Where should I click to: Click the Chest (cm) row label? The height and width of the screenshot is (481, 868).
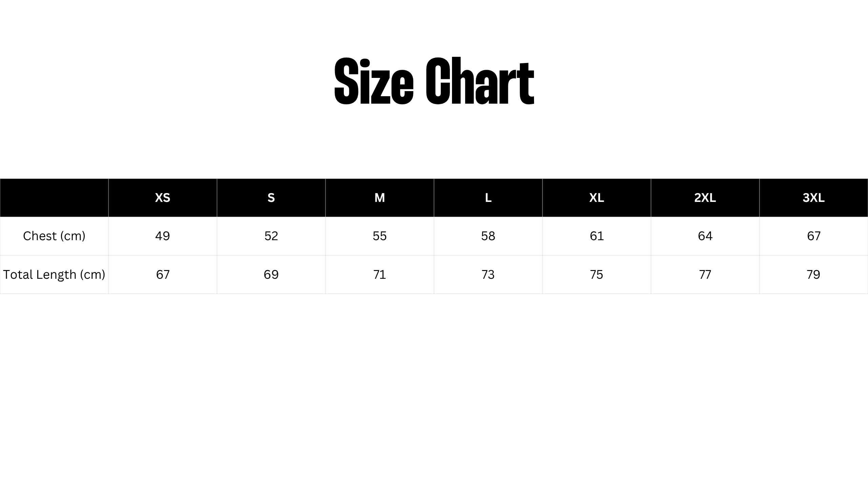click(x=54, y=236)
